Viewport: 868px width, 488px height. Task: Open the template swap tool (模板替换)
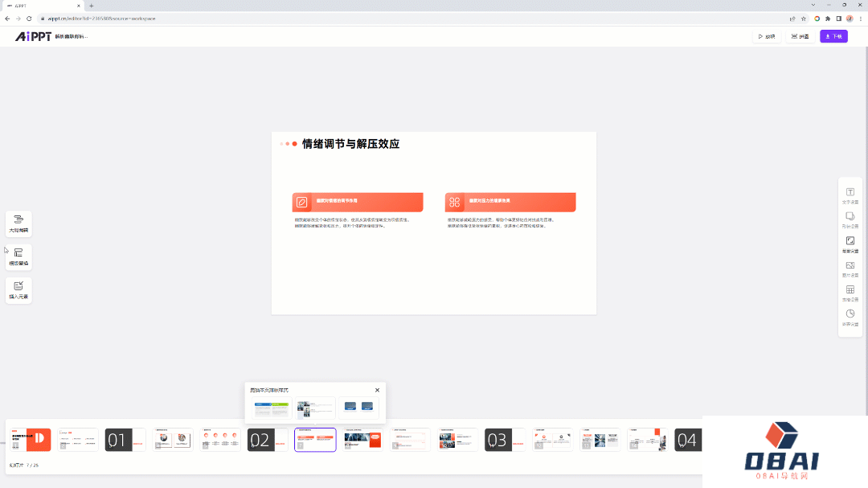click(x=18, y=256)
